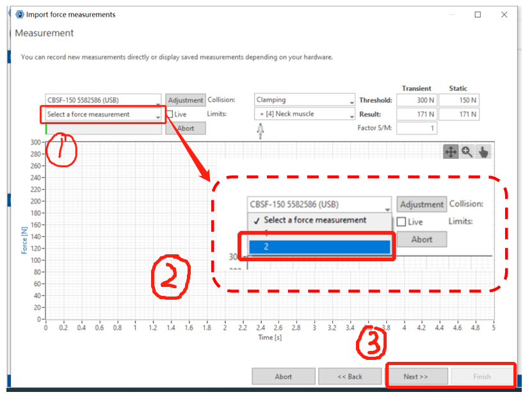This screenshot has width=532, height=399.
Task: Pick the checked 'Select a force measurement' list entry
Action: [x=315, y=220]
